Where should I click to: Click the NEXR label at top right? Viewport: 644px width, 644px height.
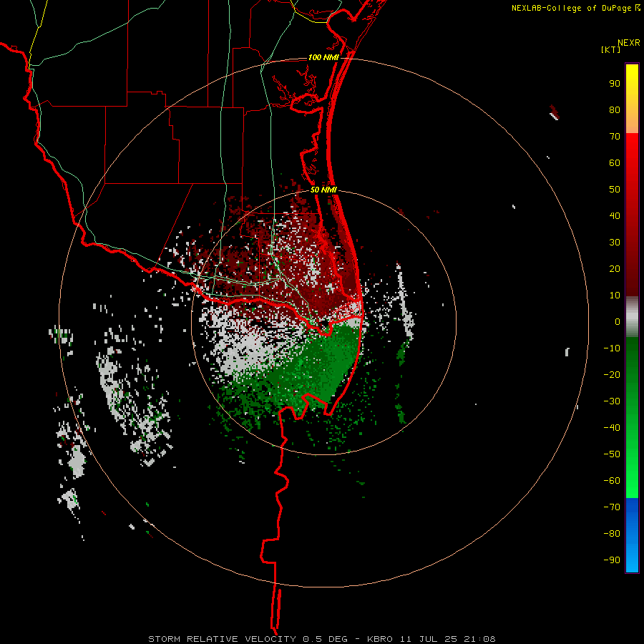(629, 43)
